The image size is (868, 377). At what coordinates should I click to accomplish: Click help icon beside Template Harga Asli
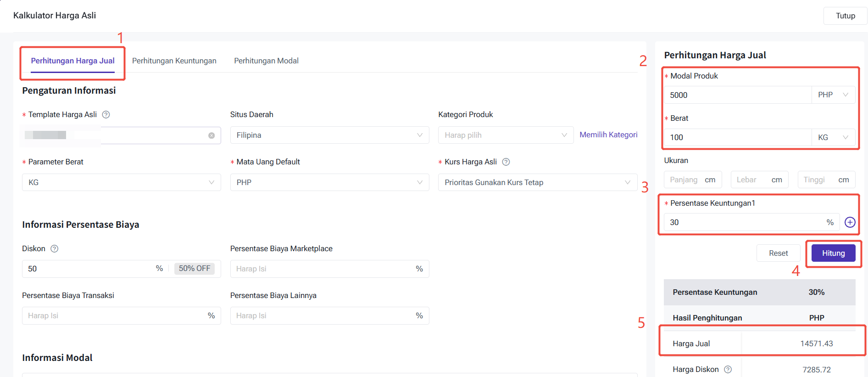click(x=106, y=115)
